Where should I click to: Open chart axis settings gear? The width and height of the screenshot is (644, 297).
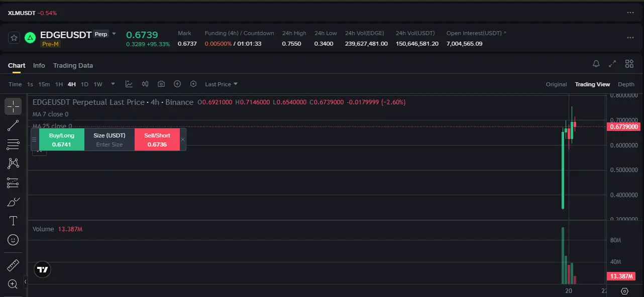point(624,291)
